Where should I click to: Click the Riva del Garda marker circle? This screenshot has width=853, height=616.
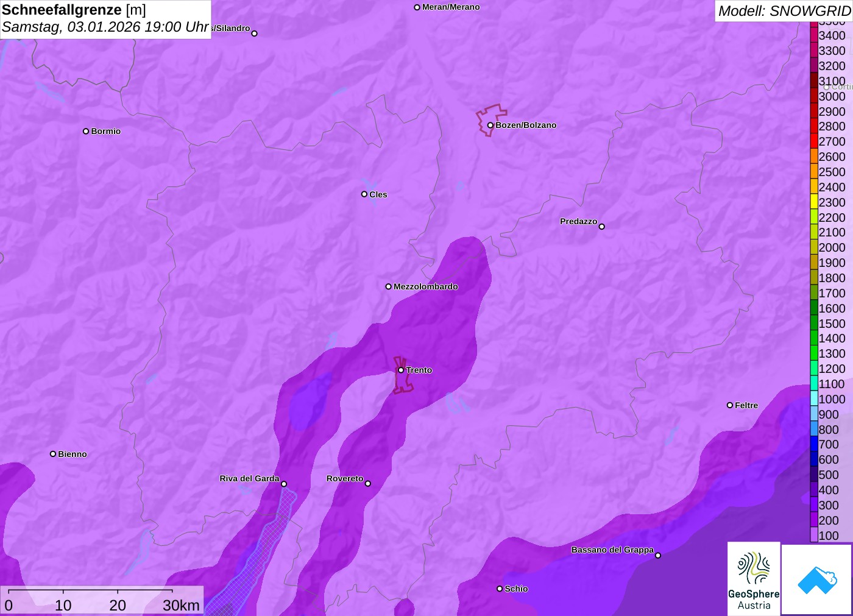[x=284, y=484]
